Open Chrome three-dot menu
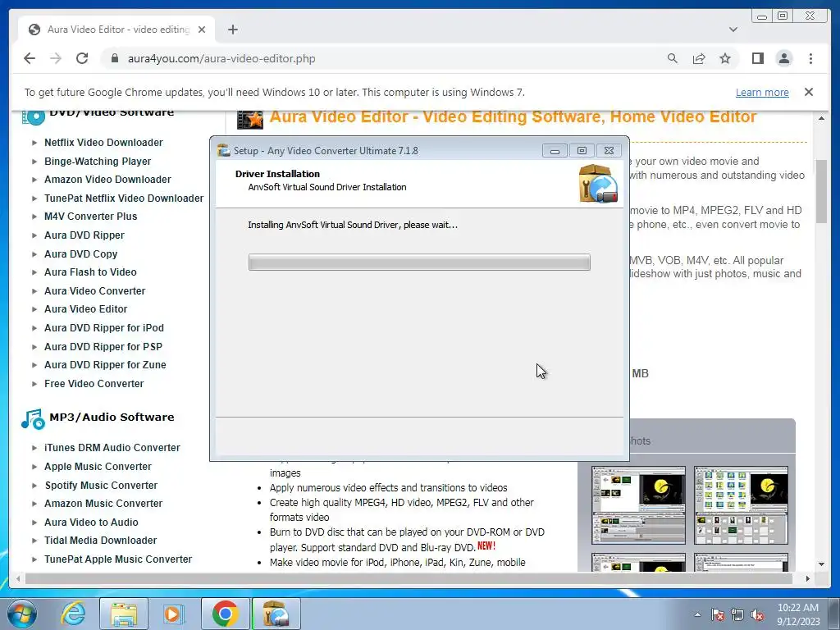The height and width of the screenshot is (630, 840). (x=810, y=58)
